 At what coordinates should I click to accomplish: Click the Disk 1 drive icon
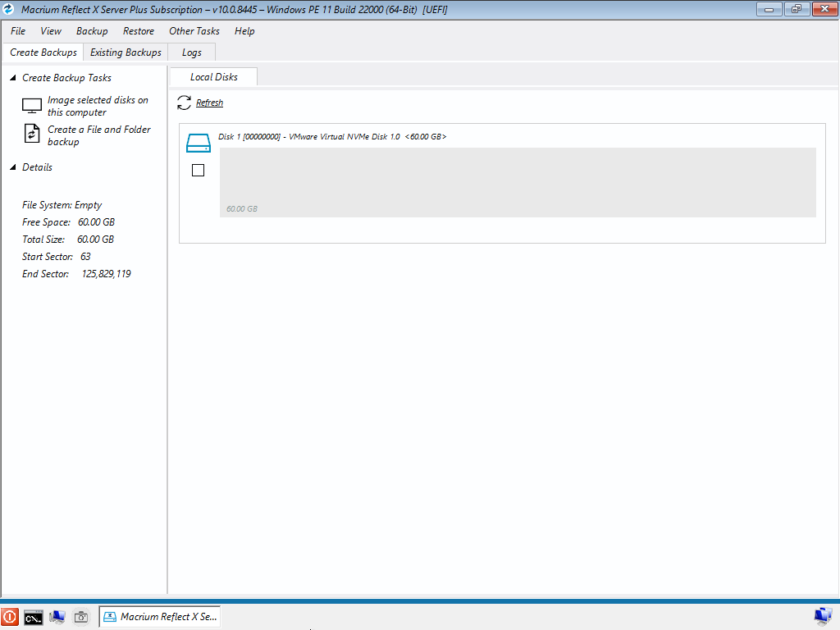(x=199, y=143)
